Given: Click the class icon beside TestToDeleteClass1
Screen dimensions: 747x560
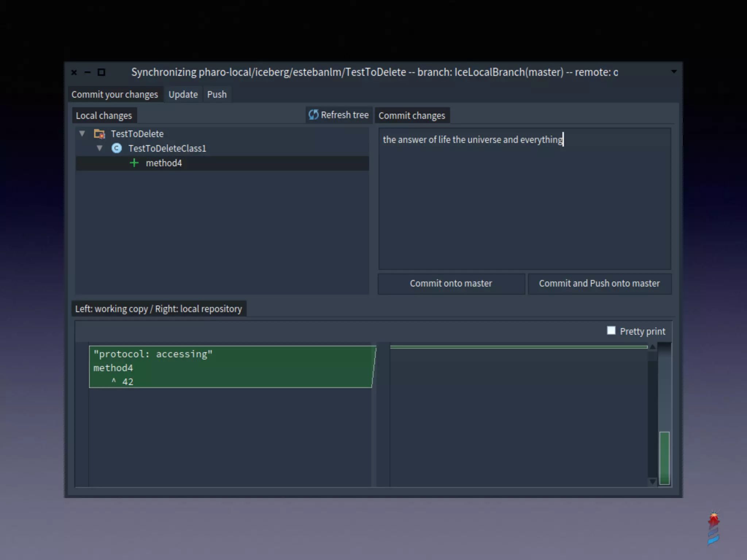Looking at the screenshot, I should (117, 148).
